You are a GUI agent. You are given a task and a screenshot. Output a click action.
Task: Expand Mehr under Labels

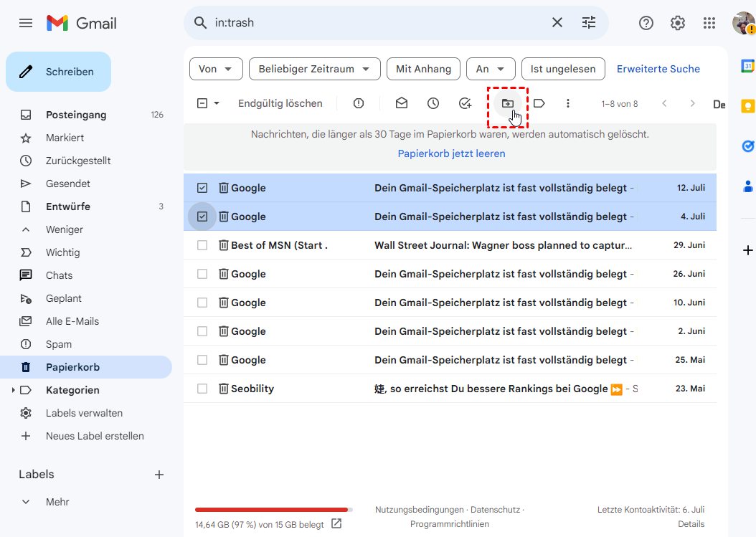(57, 502)
